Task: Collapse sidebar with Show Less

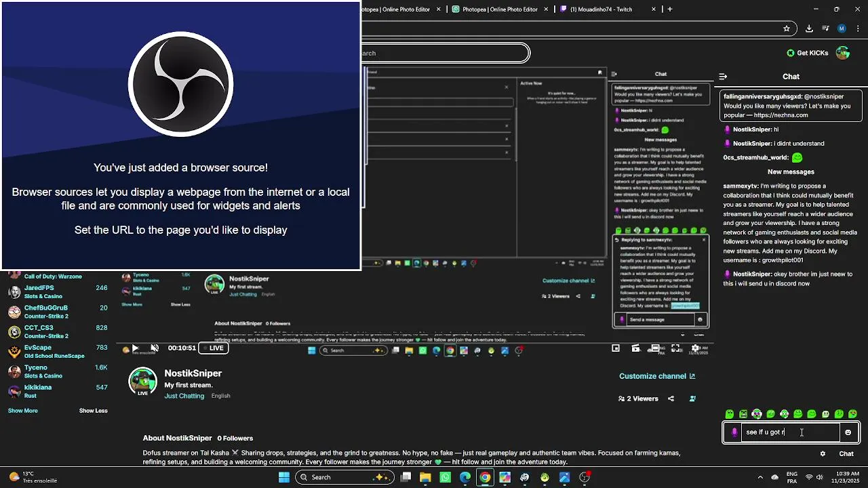Action: [94, 411]
